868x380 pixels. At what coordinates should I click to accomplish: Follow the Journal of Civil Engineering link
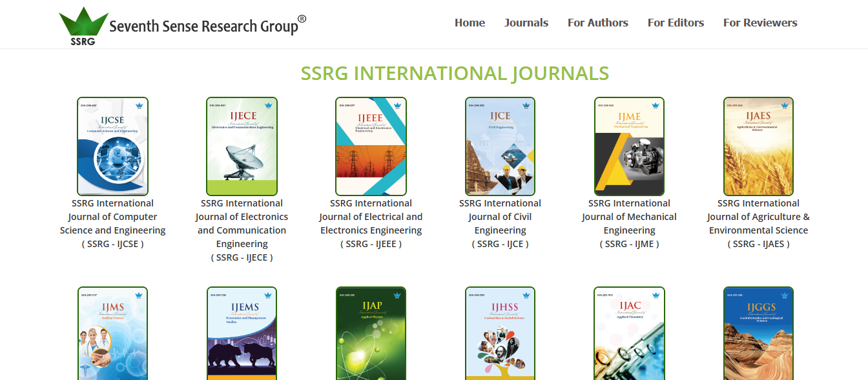pos(501,223)
